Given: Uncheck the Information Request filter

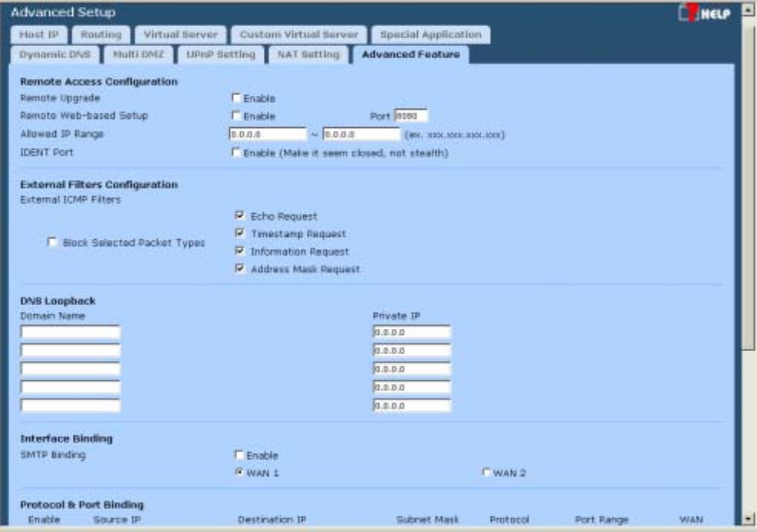Looking at the screenshot, I should 239,251.
